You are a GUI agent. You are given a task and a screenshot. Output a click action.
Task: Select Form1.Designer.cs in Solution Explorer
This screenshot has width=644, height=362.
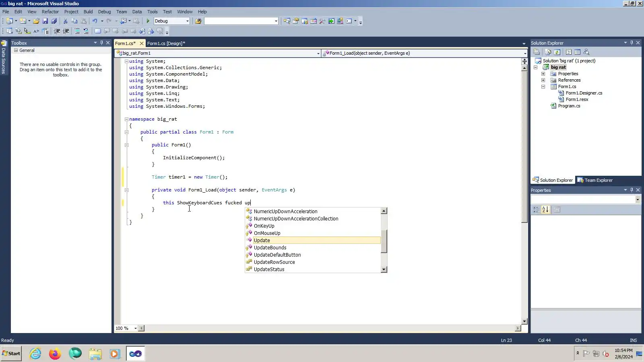coord(584,93)
